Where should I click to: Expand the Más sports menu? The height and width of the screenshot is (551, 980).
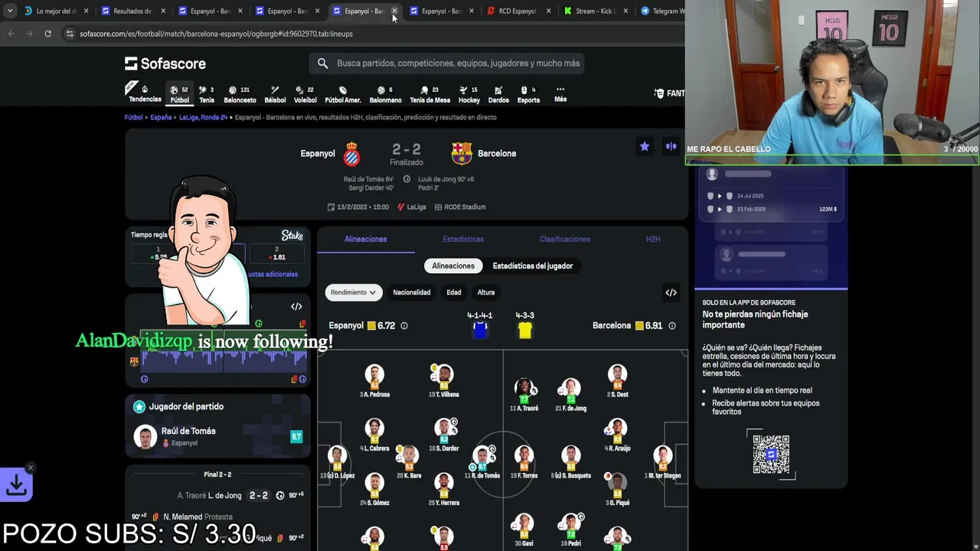coord(560,93)
